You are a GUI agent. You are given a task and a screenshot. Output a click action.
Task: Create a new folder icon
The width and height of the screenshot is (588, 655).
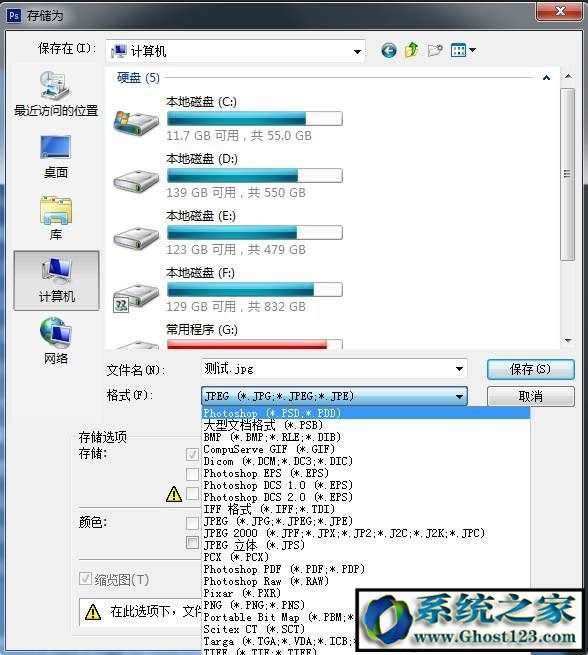(x=435, y=51)
